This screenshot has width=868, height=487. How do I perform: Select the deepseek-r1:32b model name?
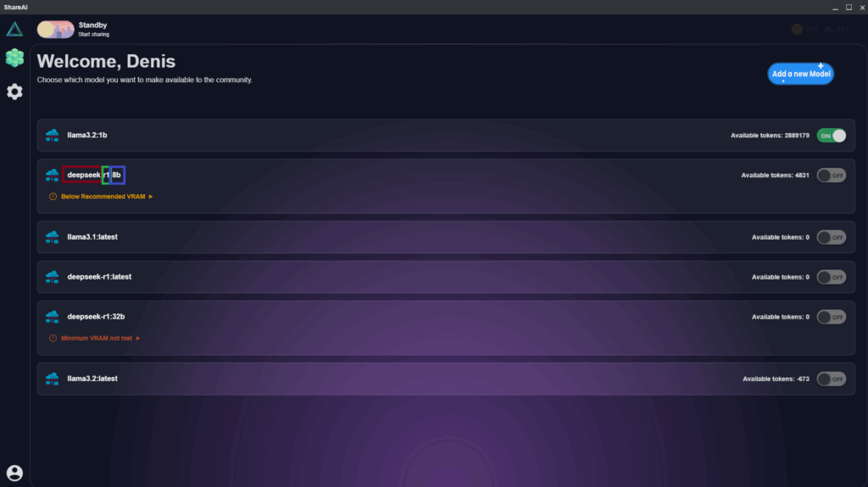click(96, 317)
